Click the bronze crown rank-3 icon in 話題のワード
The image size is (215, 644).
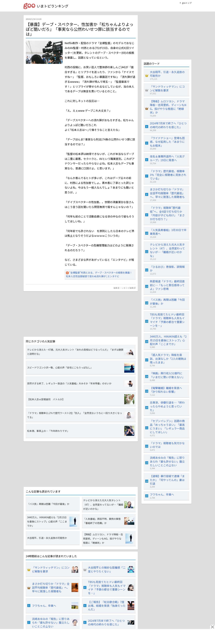[x=147, y=109]
